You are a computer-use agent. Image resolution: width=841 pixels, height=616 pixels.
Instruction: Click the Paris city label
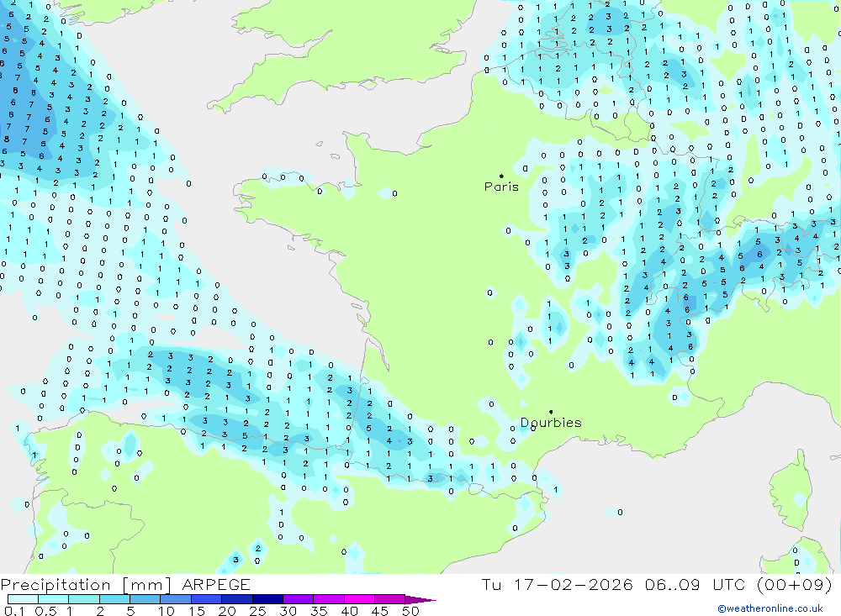(x=501, y=187)
